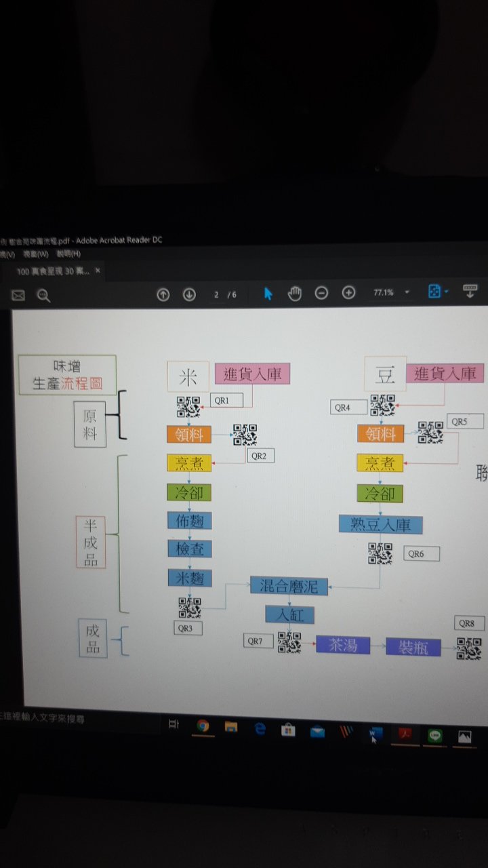Open LINE from the taskbar
Image resolution: width=488 pixels, height=868 pixels.
tap(434, 736)
